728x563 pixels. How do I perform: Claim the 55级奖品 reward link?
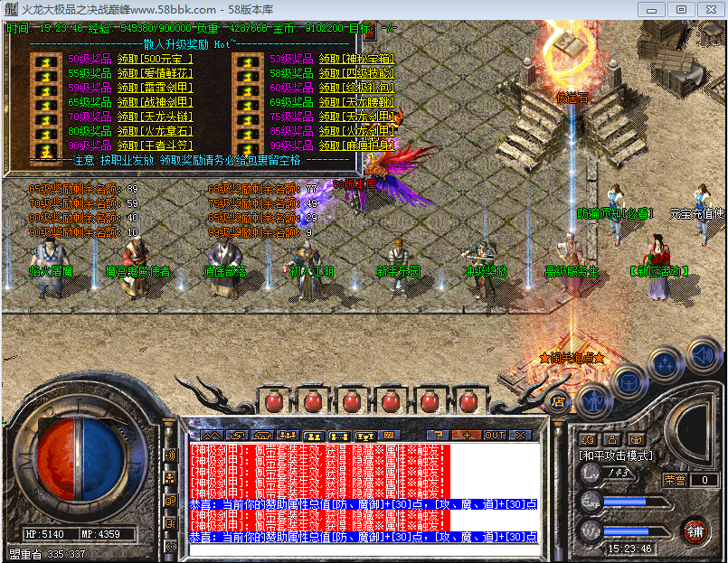click(155, 73)
